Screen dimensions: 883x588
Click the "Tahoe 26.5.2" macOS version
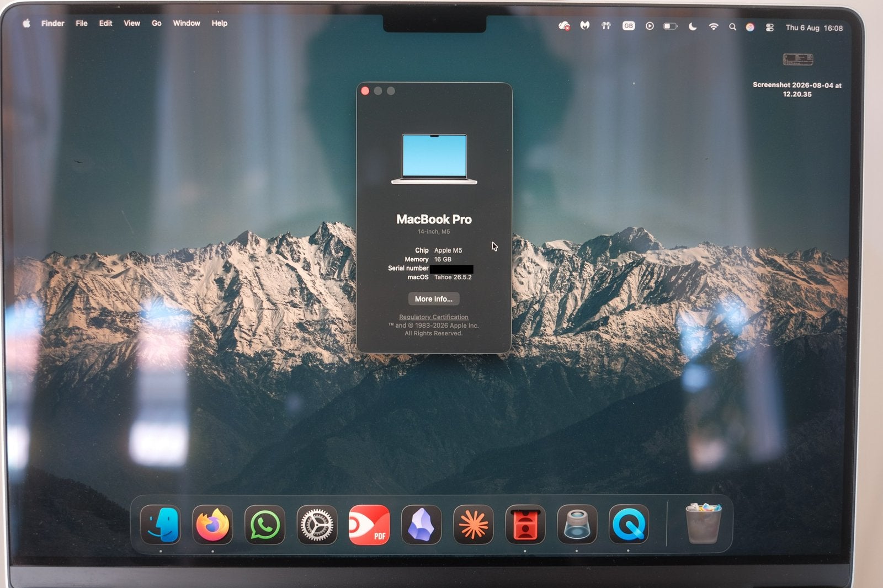point(453,277)
